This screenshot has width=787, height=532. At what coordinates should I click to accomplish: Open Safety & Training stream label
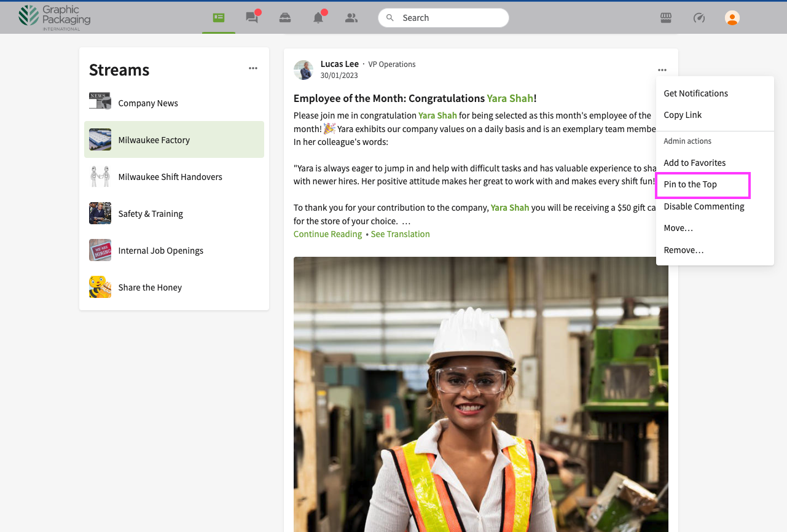click(x=151, y=214)
